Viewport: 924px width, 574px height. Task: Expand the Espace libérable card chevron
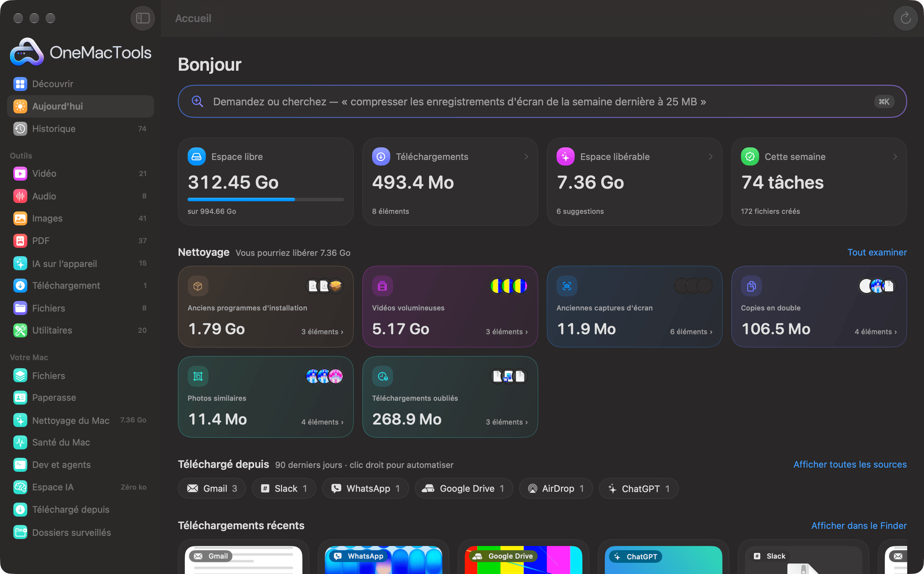[710, 157]
